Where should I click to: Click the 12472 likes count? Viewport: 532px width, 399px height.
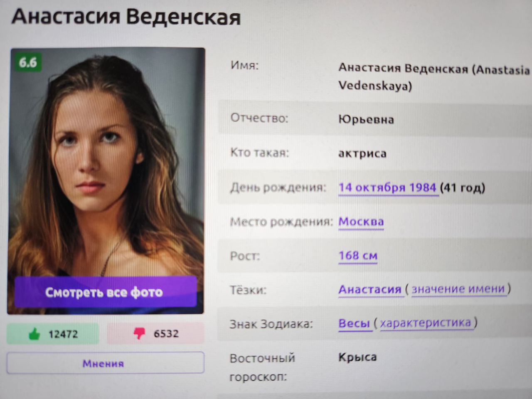point(63,334)
